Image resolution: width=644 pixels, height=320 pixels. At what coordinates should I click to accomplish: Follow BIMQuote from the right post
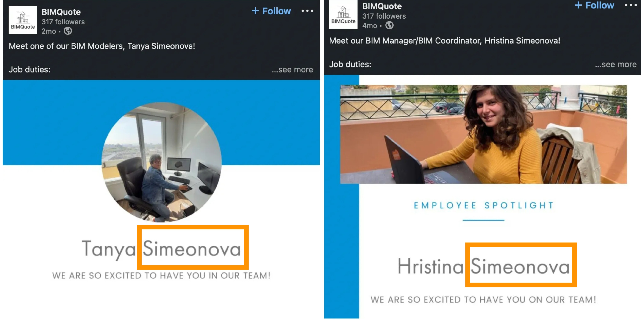pyautogui.click(x=594, y=5)
